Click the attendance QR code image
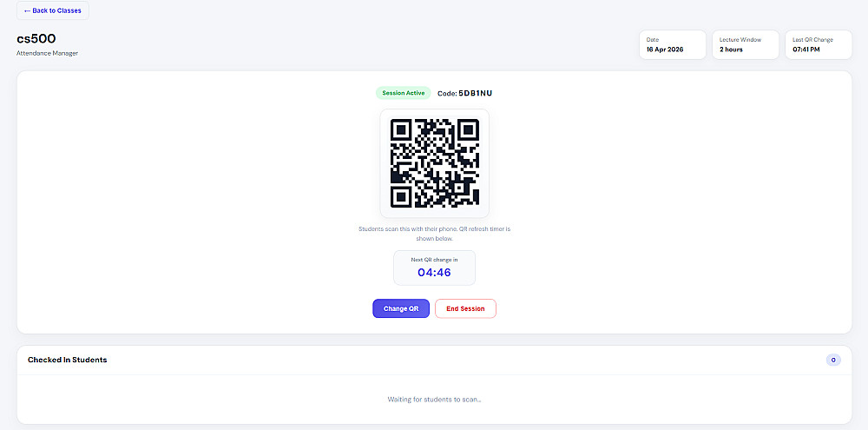868x430 pixels. pos(434,163)
